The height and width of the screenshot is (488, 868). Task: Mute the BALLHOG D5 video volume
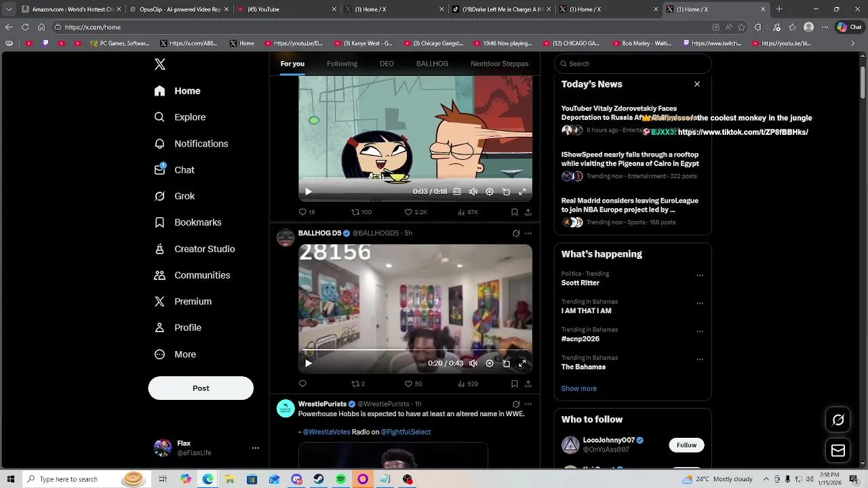[473, 363]
